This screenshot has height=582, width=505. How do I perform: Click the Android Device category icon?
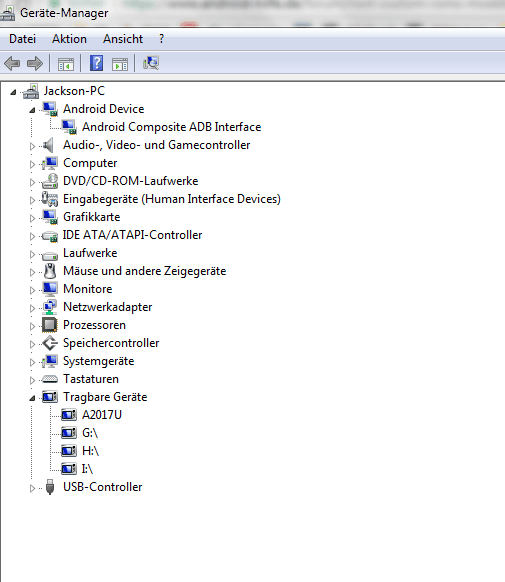coord(50,109)
